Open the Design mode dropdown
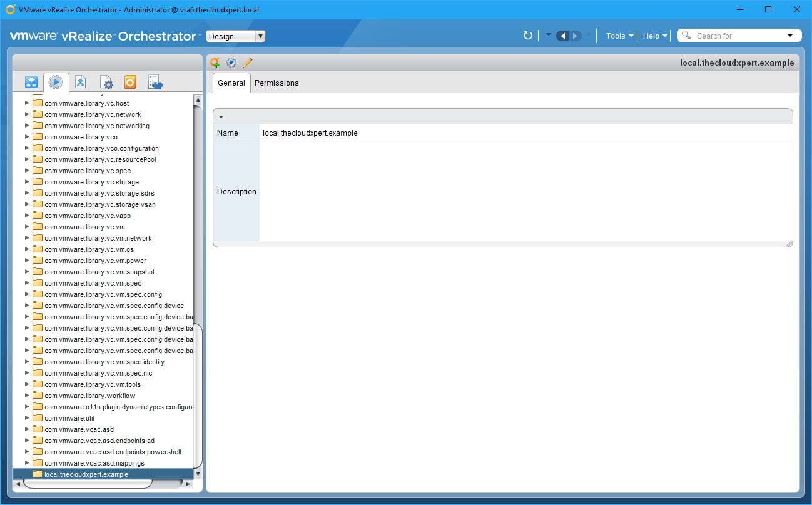 point(236,36)
